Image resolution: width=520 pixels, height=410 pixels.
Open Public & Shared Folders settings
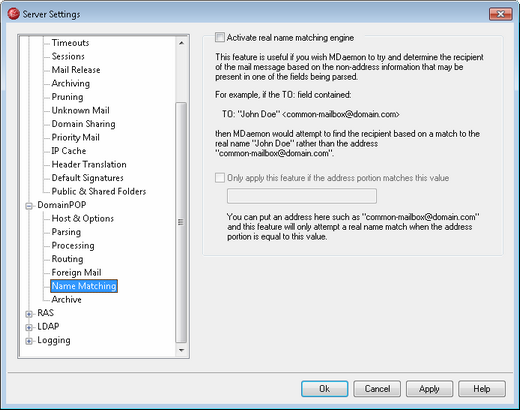99,191
